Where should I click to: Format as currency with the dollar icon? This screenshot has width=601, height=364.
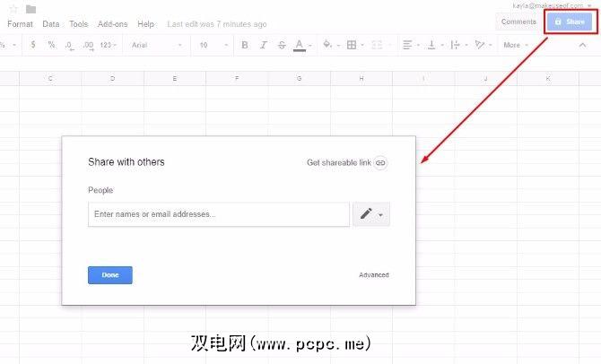[33, 45]
